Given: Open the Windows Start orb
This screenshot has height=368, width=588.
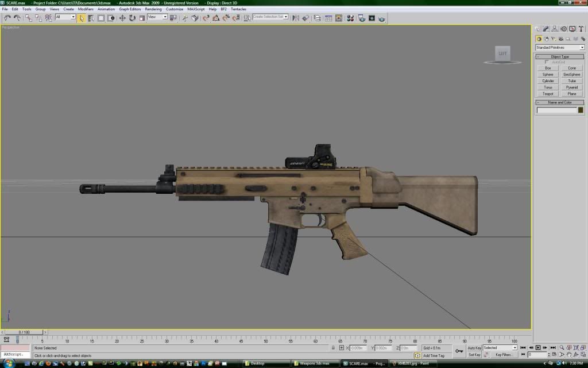Looking at the screenshot, I should point(9,363).
